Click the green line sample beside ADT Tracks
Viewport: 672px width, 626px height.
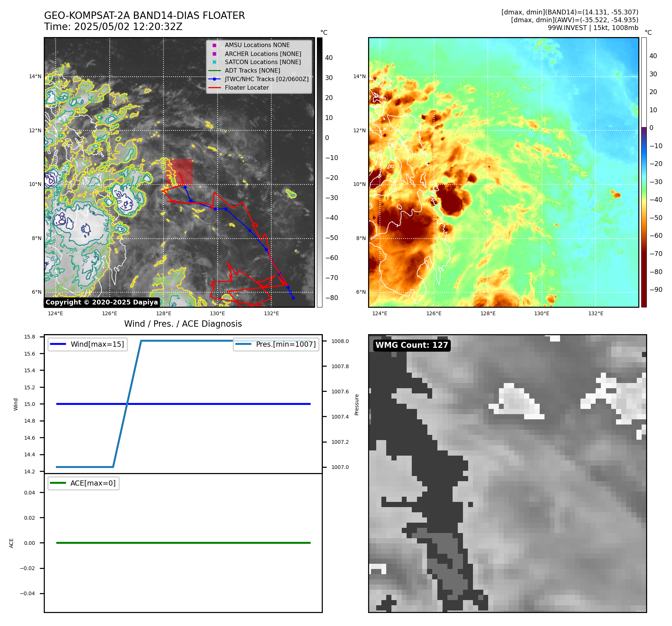point(214,71)
